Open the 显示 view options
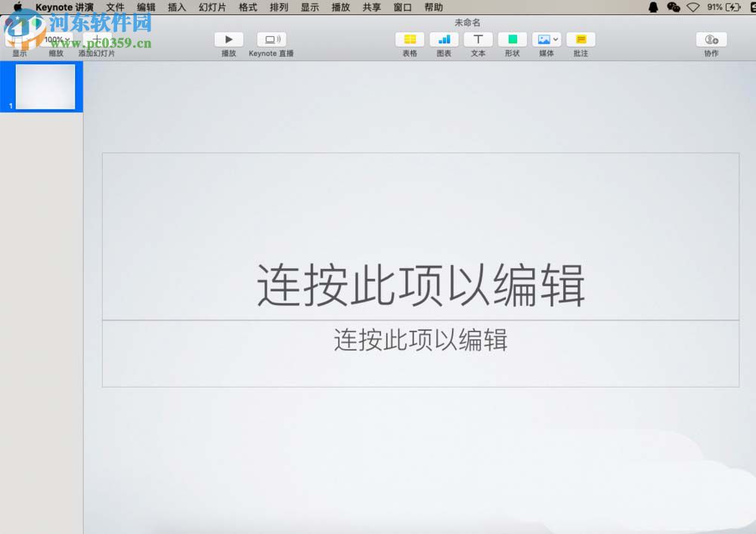This screenshot has height=534, width=756. click(x=20, y=39)
